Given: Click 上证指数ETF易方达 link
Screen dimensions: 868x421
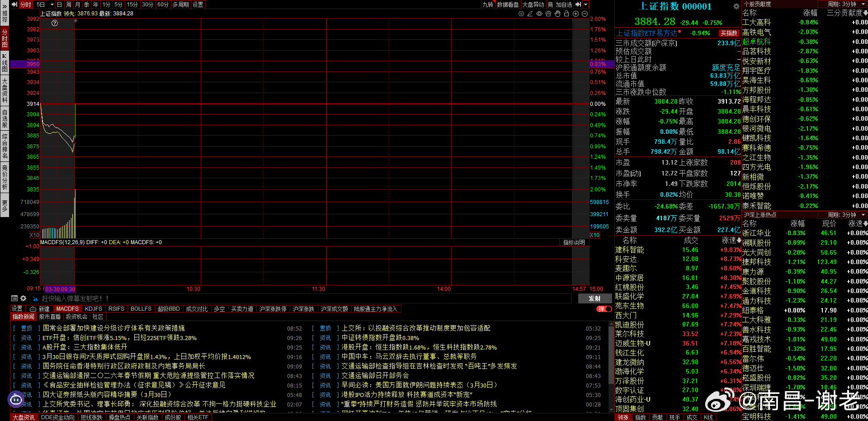Looking at the screenshot, I should point(647,33).
